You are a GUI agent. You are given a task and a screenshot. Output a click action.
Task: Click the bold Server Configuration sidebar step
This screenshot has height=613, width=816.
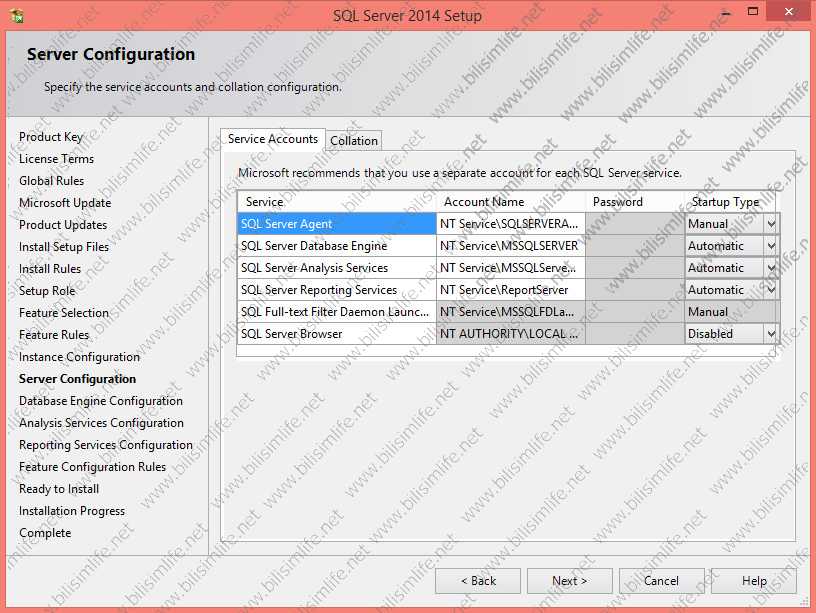click(78, 379)
